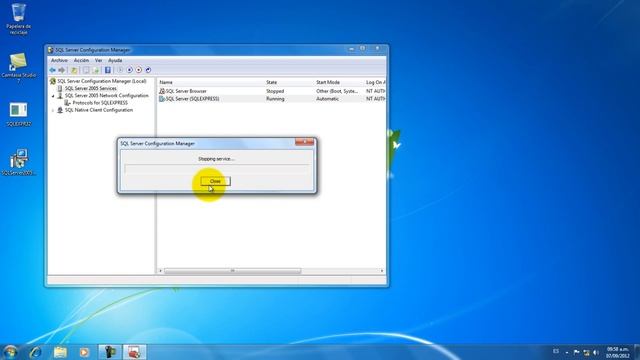Click the right arrow of horizontal scrollbar
The width and height of the screenshot is (640, 360).
382,271
